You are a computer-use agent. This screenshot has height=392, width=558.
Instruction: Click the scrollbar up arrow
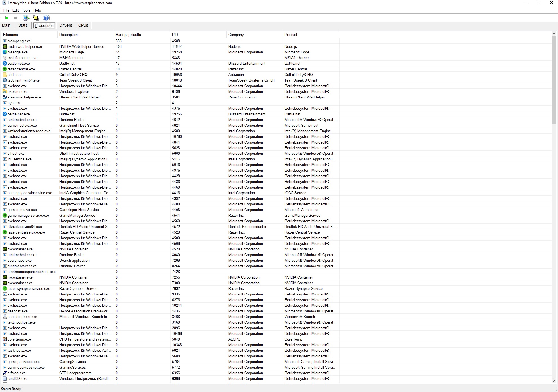click(x=554, y=34)
